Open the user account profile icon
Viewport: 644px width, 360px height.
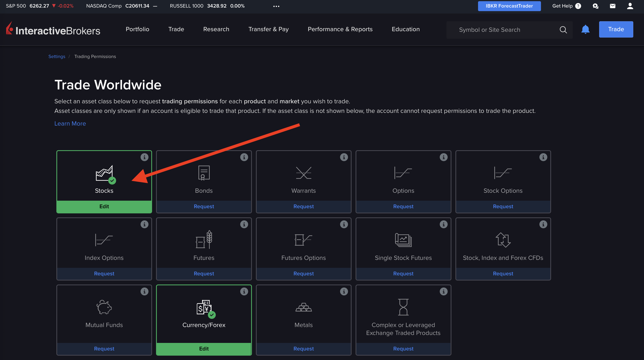[630, 6]
